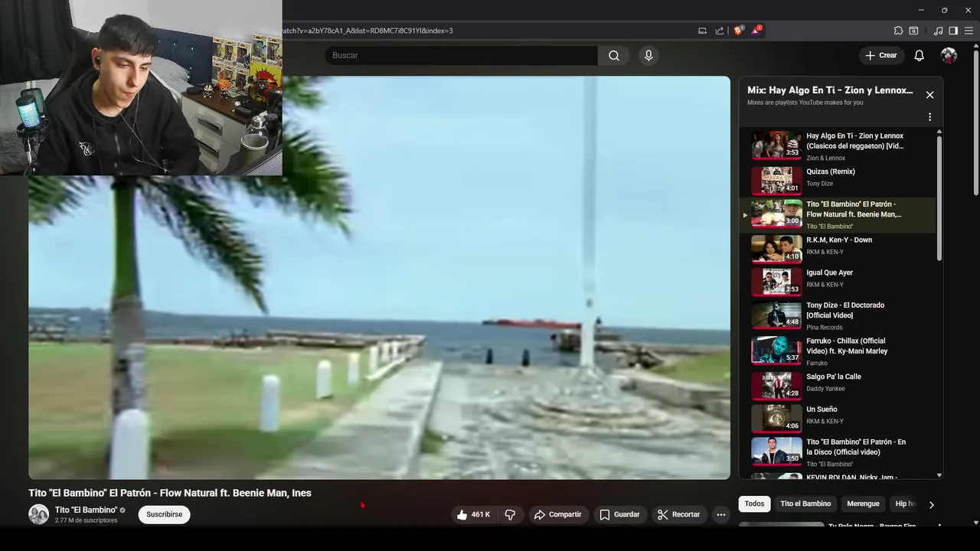The height and width of the screenshot is (551, 980).
Task: Toggle the browser sidebar panel icon
Action: [x=953, y=31]
